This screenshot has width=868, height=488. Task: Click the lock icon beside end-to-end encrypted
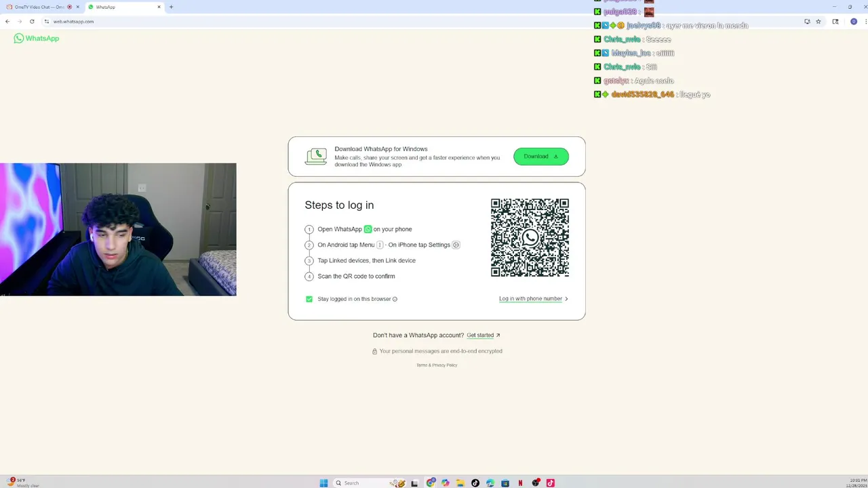click(x=374, y=351)
